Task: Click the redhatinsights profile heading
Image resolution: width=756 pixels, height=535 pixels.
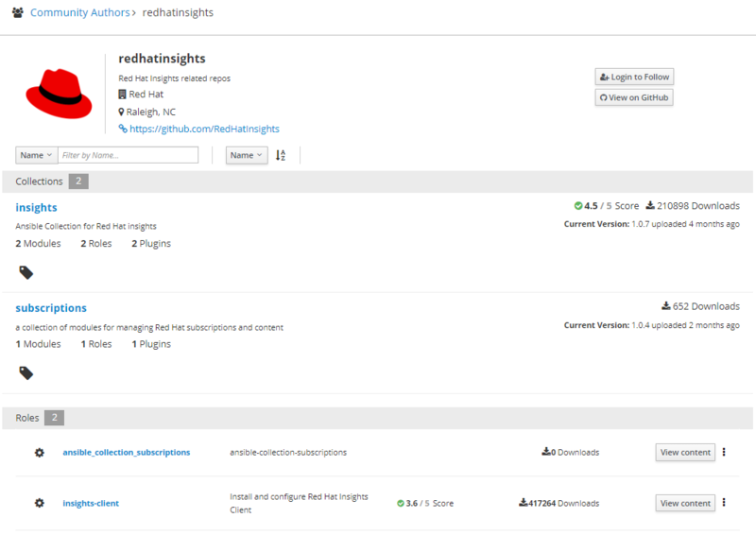Action: coord(162,59)
